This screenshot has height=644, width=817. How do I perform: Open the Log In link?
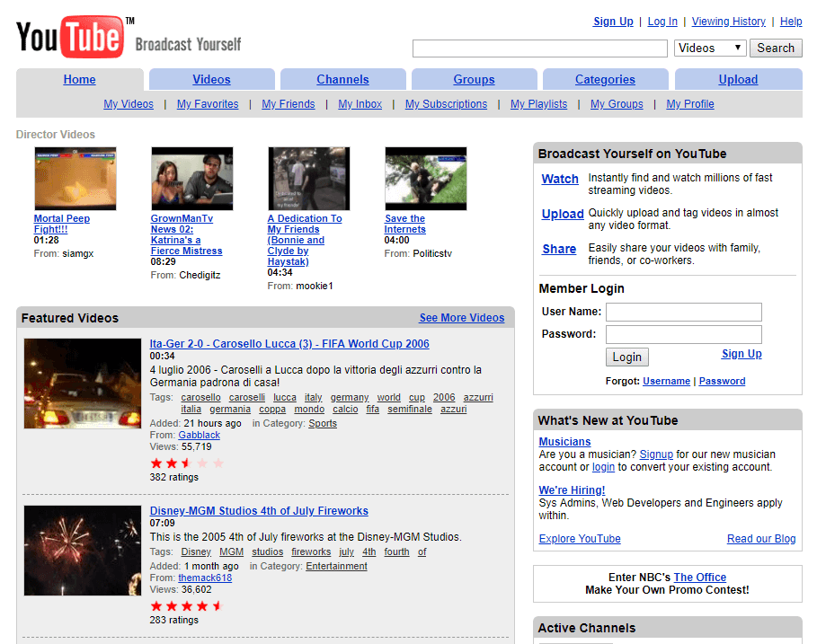[x=662, y=22]
